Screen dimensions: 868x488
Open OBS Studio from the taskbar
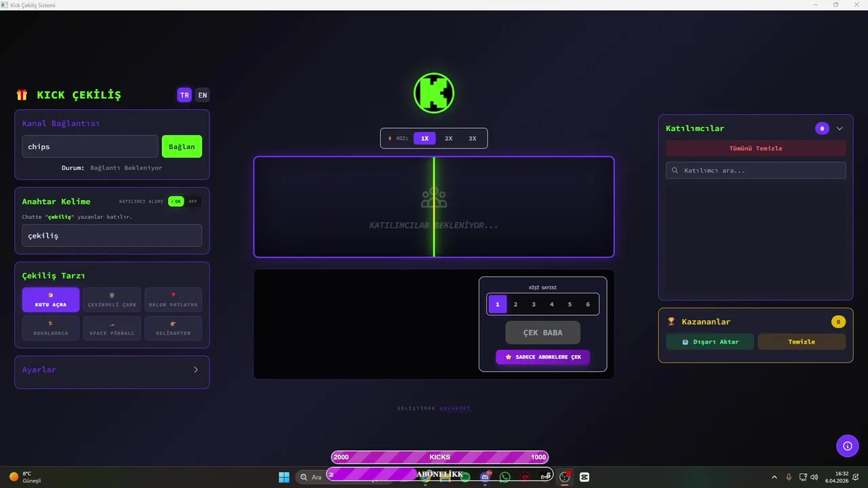tap(565, 477)
